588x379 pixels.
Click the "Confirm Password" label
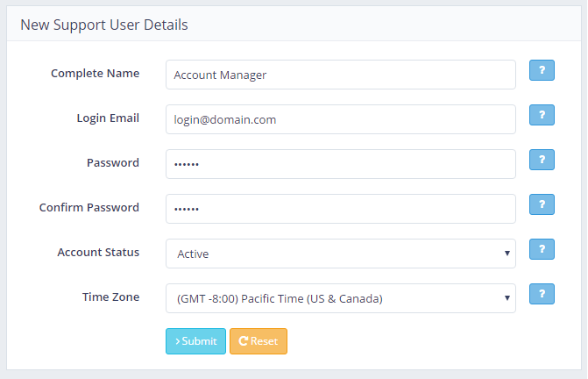89,208
